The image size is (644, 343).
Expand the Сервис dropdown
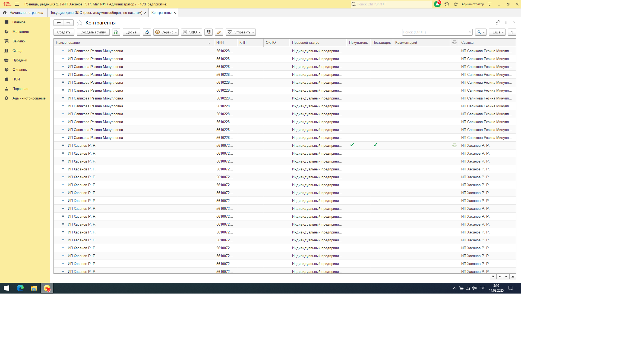pyautogui.click(x=166, y=32)
